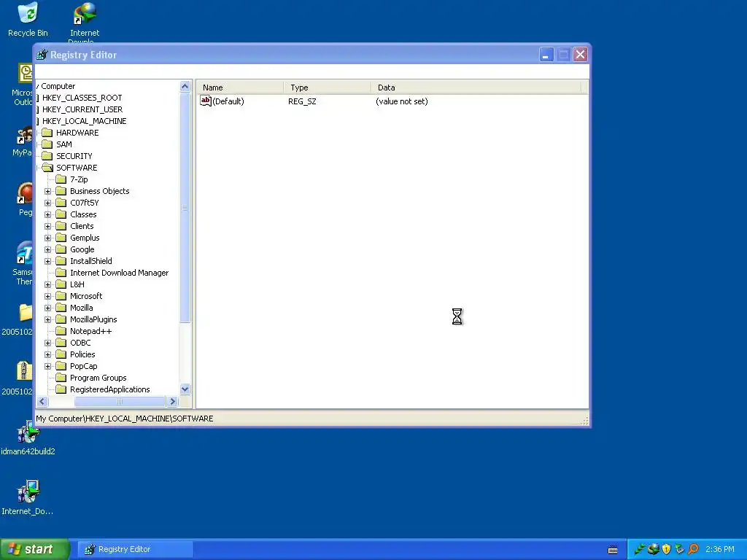Expand the C07ft5Y key
This screenshot has width=747, height=560.
(47, 203)
